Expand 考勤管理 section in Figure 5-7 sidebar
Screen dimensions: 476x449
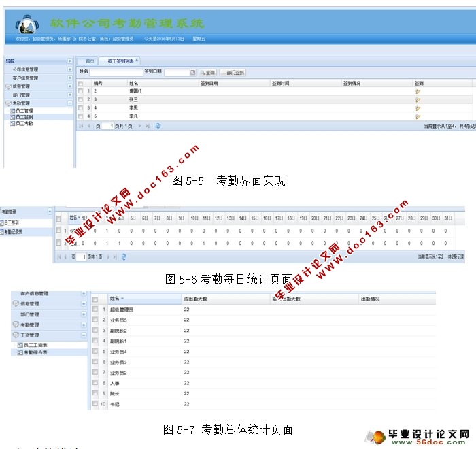[x=84, y=325]
